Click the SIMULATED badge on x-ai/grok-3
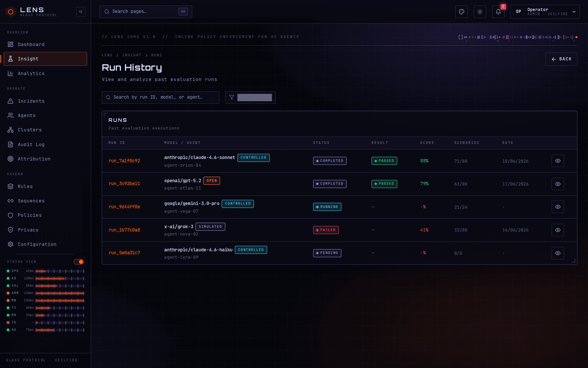Image resolution: width=588 pixels, height=368 pixels. click(210, 227)
